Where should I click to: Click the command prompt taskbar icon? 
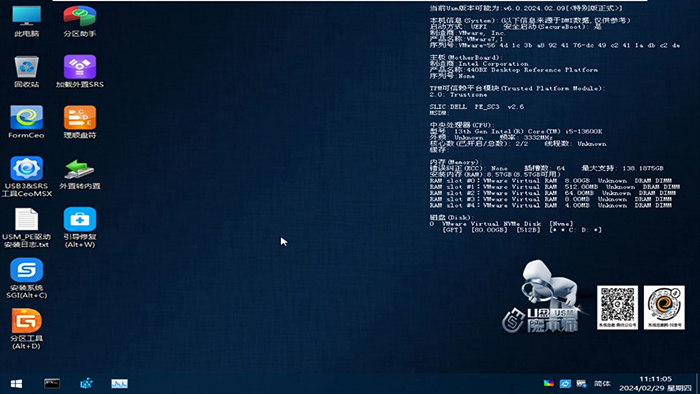click(52, 383)
